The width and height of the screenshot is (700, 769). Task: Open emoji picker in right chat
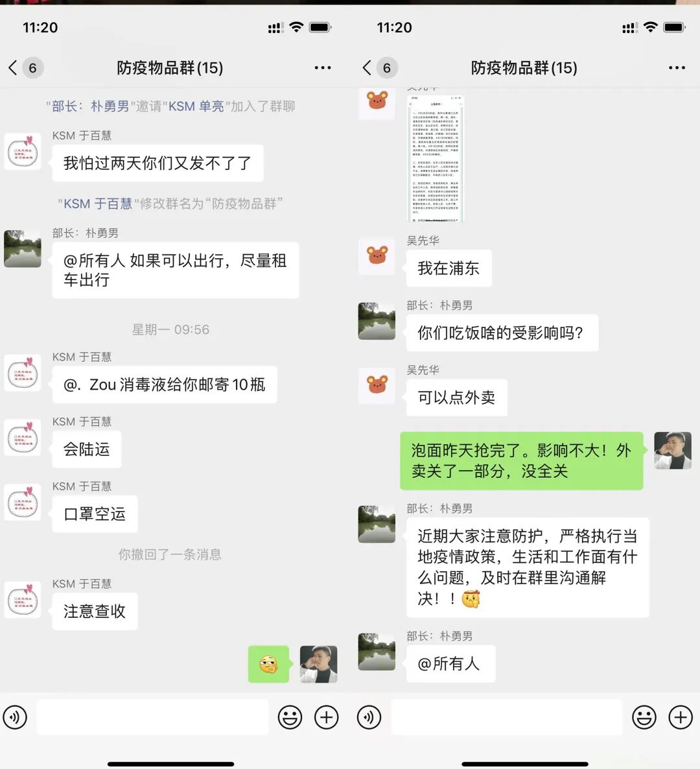[x=644, y=718]
